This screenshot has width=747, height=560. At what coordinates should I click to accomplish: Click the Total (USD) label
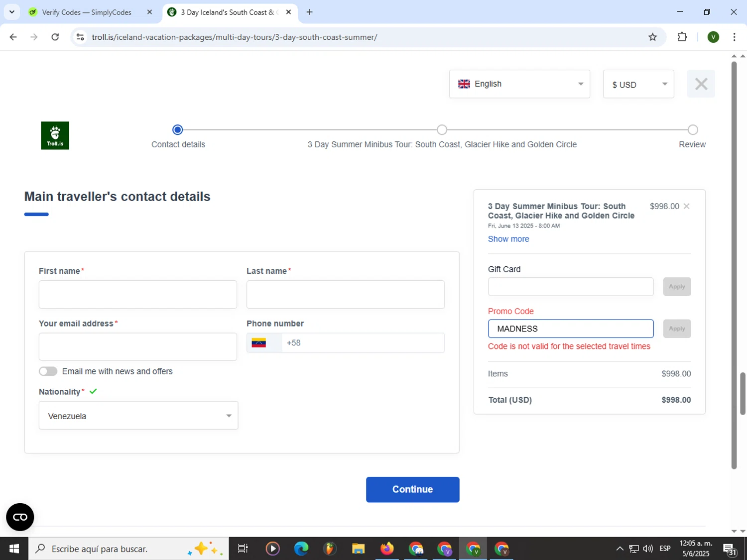tap(510, 400)
